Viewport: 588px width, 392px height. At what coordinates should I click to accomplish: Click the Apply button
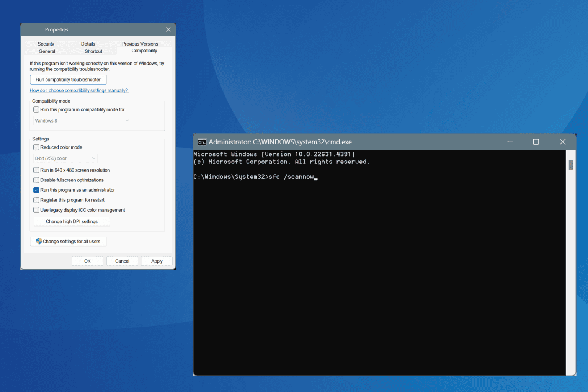pyautogui.click(x=157, y=261)
